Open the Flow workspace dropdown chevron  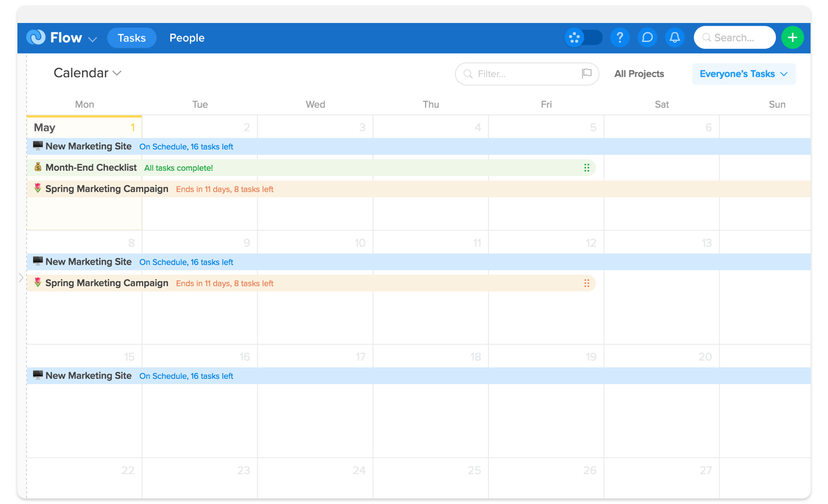[92, 39]
